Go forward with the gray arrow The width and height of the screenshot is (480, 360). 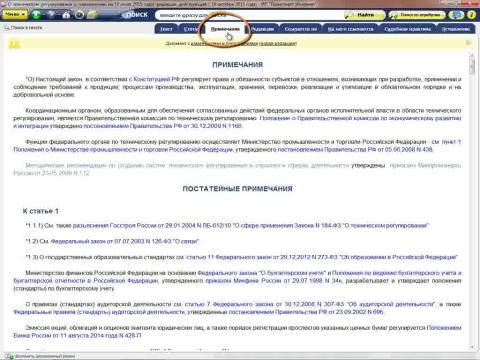[51, 15]
